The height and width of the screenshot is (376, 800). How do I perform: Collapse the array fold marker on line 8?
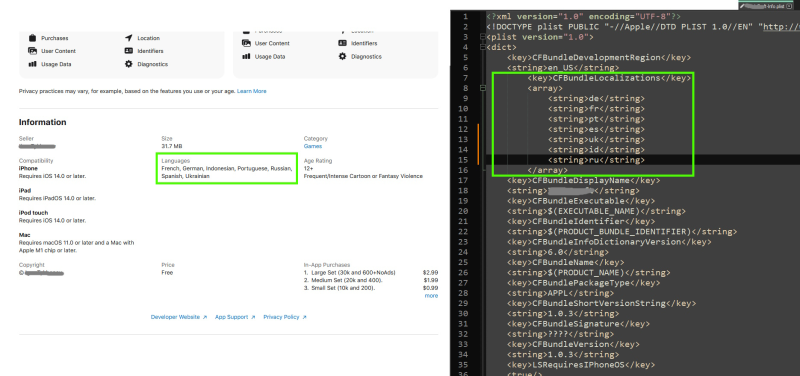tap(483, 88)
